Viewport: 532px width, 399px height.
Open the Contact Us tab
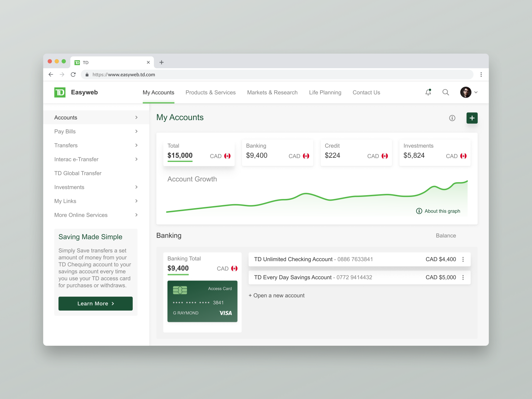pyautogui.click(x=366, y=92)
